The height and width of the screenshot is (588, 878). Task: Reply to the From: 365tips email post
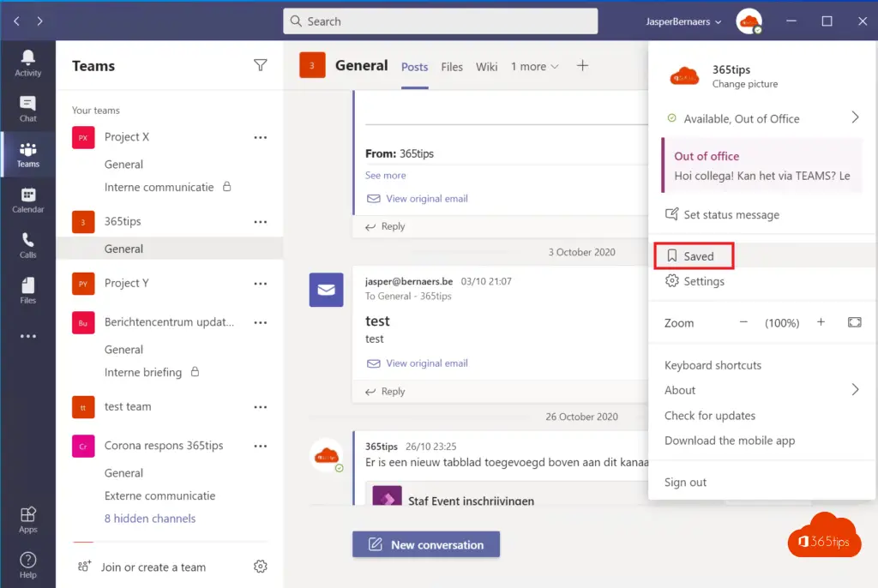(385, 226)
